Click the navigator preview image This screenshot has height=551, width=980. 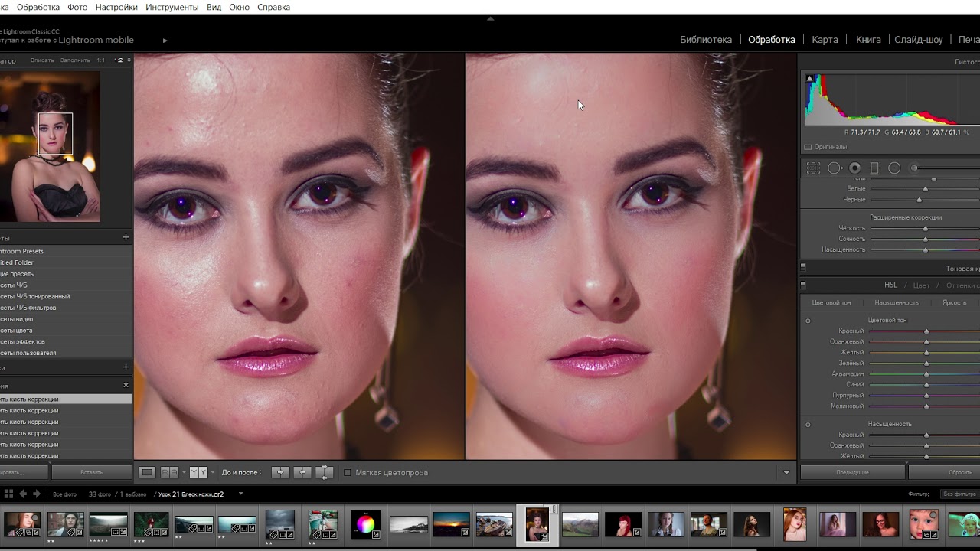coord(50,146)
